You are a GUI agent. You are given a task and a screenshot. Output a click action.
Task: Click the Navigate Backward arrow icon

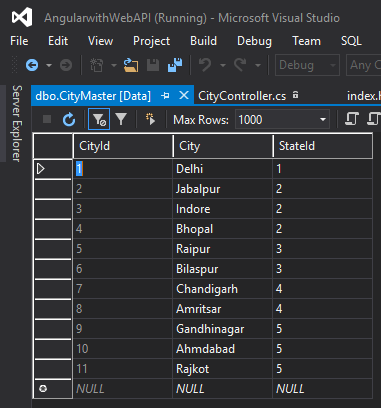point(32,65)
